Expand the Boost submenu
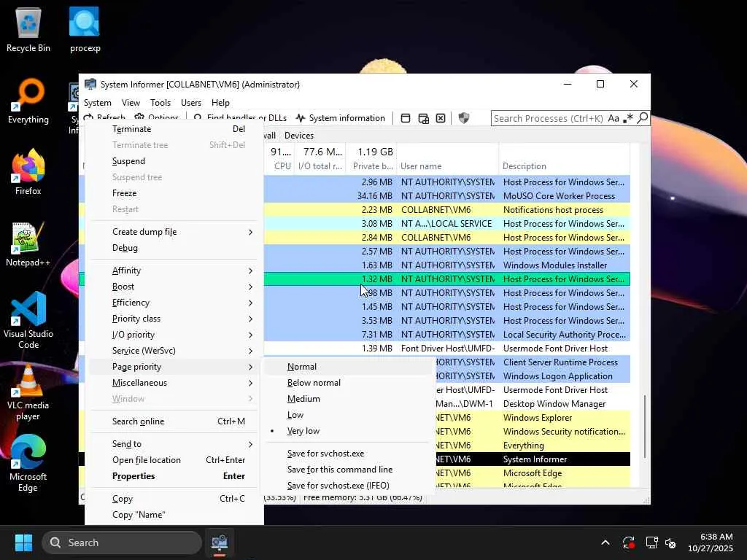Viewport: 747px width, 560px height. 174,287
